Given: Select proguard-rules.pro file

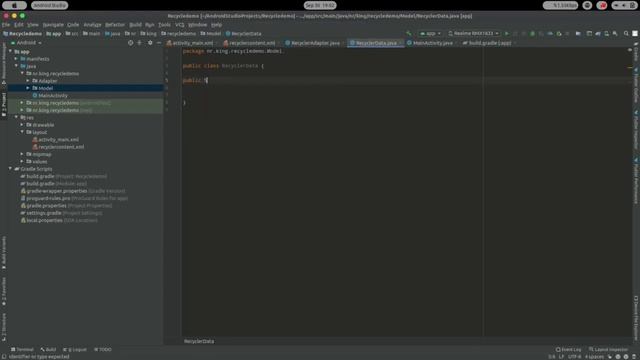Looking at the screenshot, I should 48,198.
